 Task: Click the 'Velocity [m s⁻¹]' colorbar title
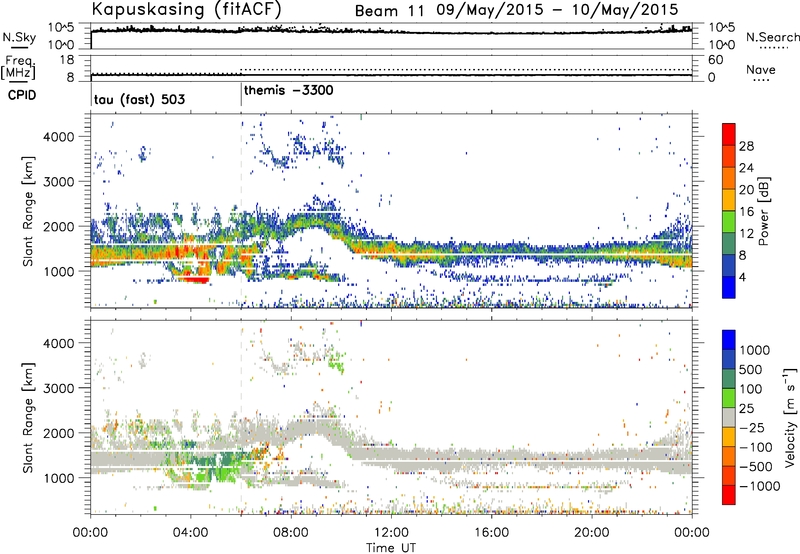[x=790, y=417]
